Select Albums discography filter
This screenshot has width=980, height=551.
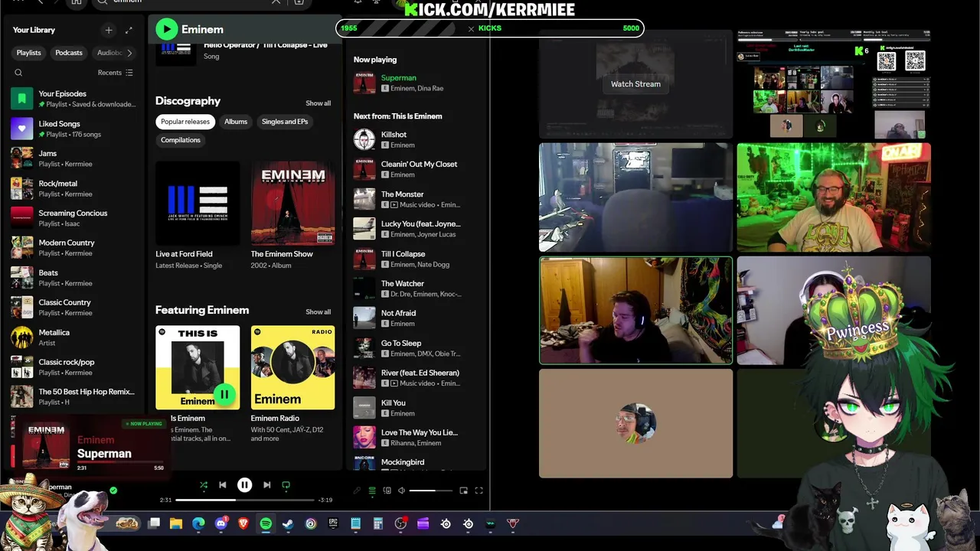(236, 122)
